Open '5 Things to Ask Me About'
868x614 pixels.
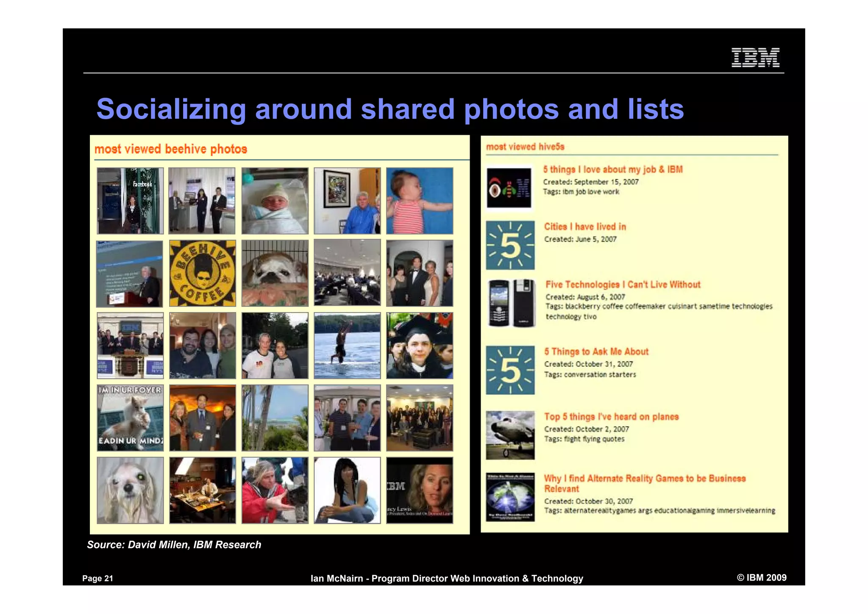coord(596,352)
